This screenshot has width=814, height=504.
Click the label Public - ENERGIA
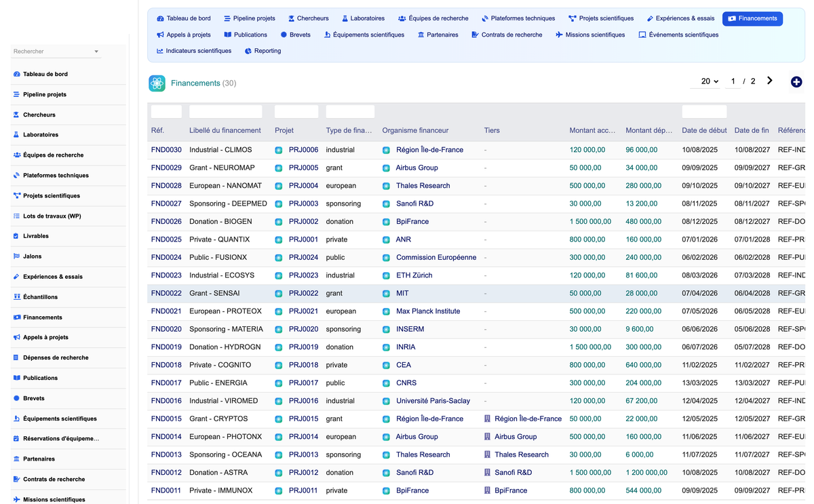coord(218,383)
